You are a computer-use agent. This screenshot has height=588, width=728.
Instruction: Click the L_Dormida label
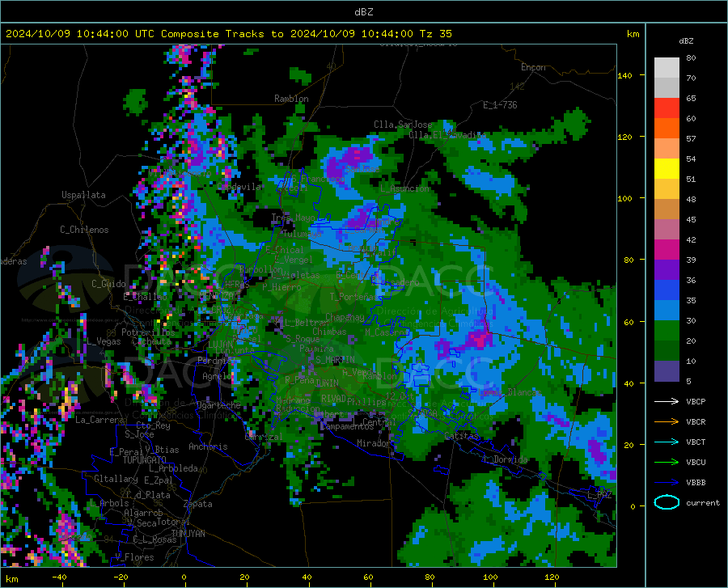point(505,459)
